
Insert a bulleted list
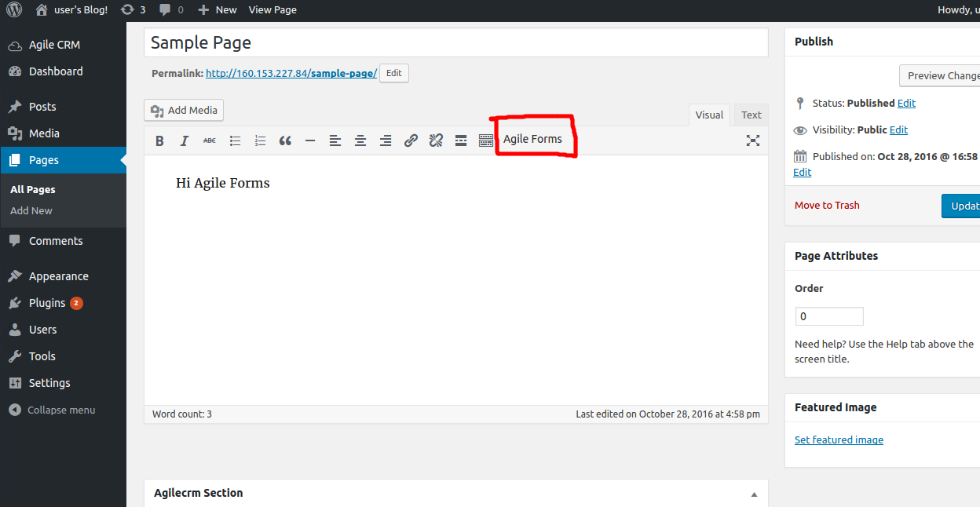click(235, 140)
